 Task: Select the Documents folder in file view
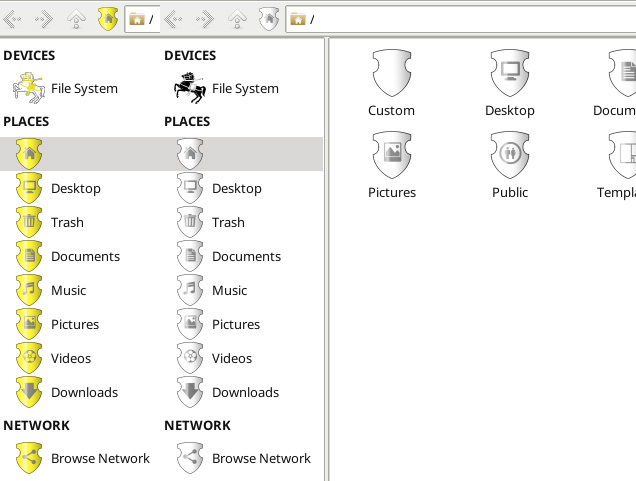(x=615, y=83)
